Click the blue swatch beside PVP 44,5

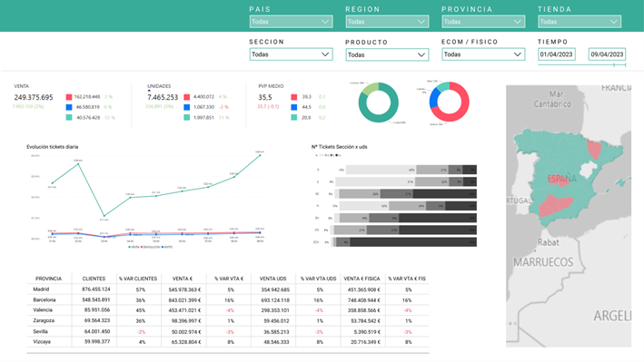pos(294,107)
